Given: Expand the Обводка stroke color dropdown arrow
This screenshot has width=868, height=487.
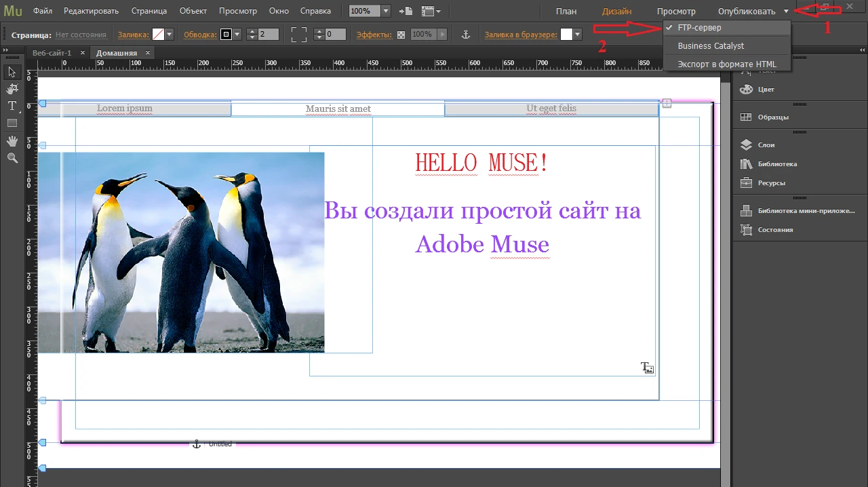Looking at the screenshot, I should (237, 35).
